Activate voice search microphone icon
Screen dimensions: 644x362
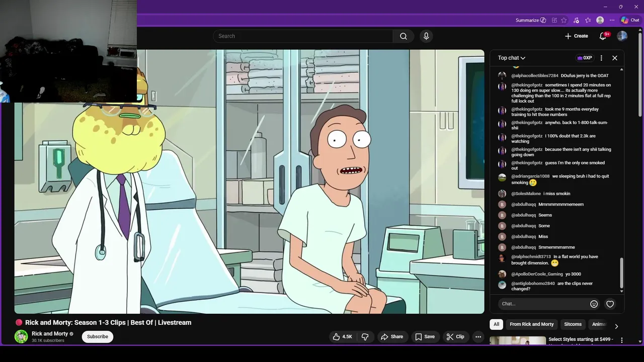[426, 36]
